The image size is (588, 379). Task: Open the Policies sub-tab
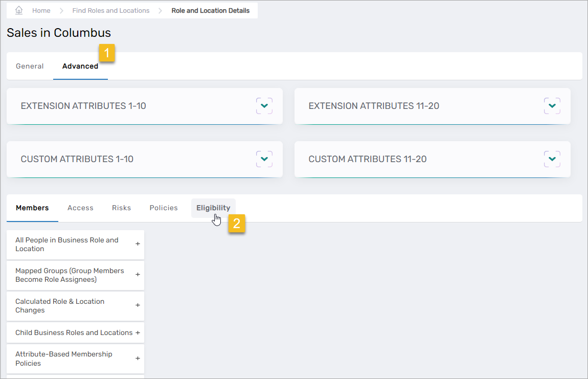(164, 208)
